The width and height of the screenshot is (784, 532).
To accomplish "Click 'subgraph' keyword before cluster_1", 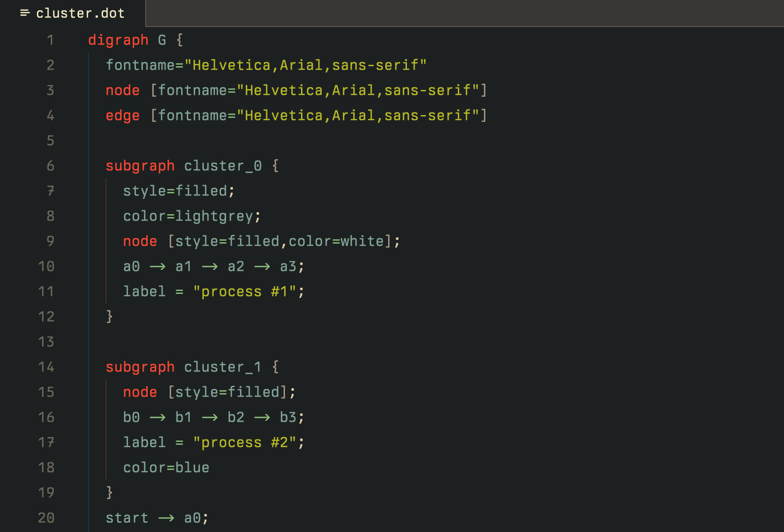I will coord(140,367).
